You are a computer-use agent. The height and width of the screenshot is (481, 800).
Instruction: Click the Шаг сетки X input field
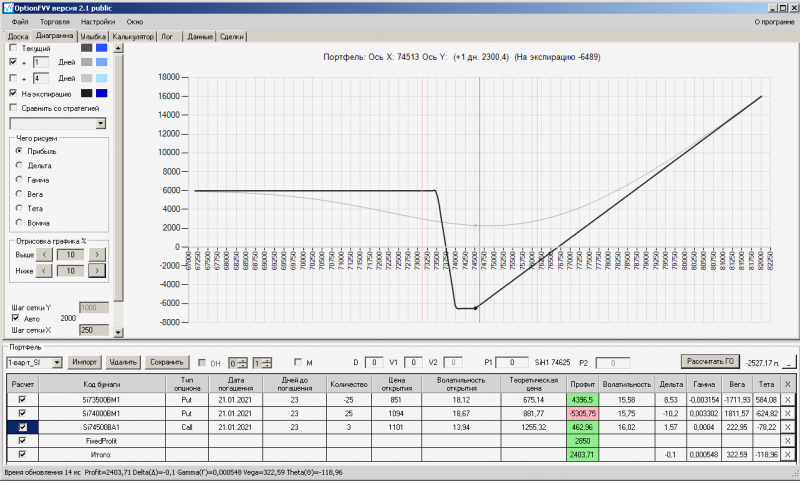(x=94, y=331)
